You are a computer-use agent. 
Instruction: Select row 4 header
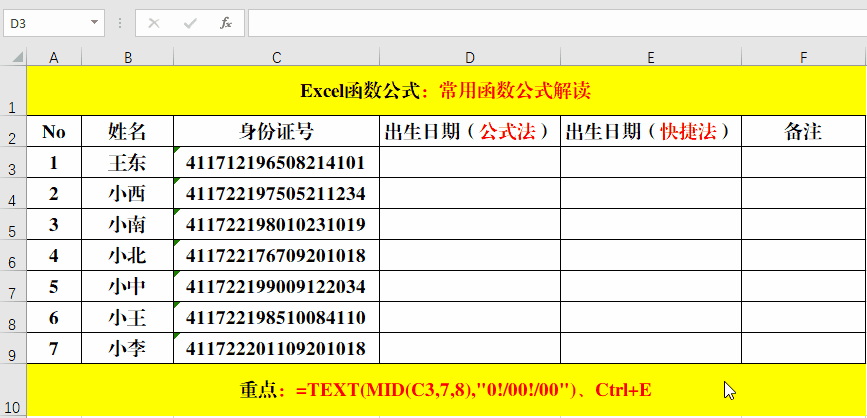[13, 193]
